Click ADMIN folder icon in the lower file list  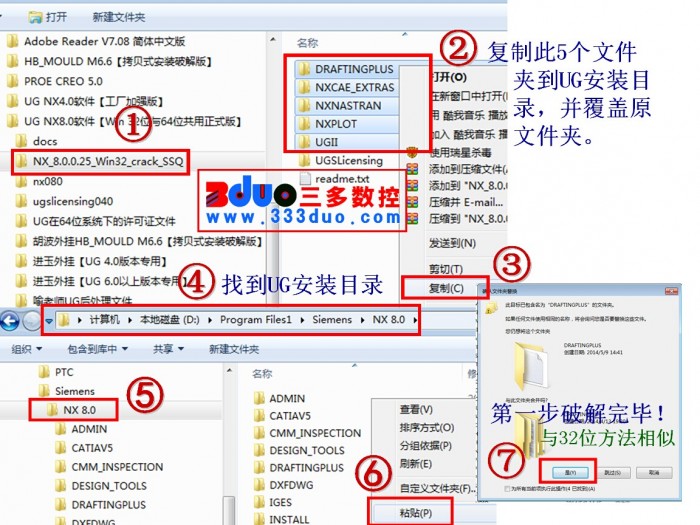[259, 398]
